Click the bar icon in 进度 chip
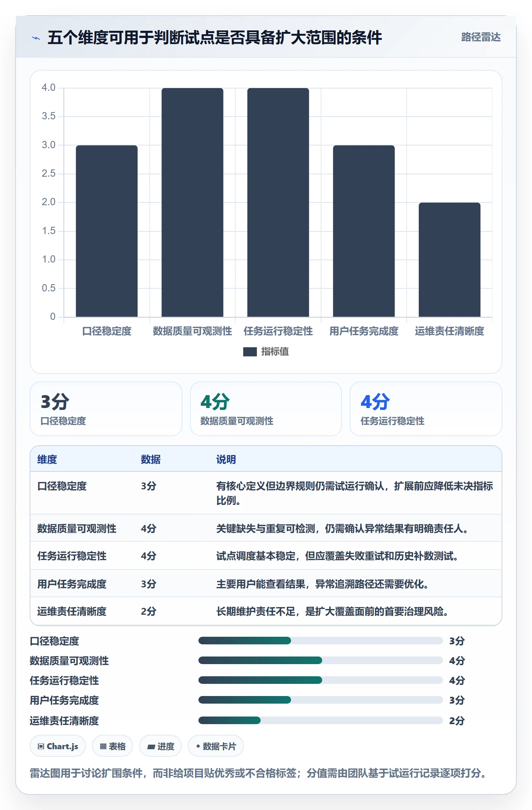532x810 pixels. coord(151,747)
